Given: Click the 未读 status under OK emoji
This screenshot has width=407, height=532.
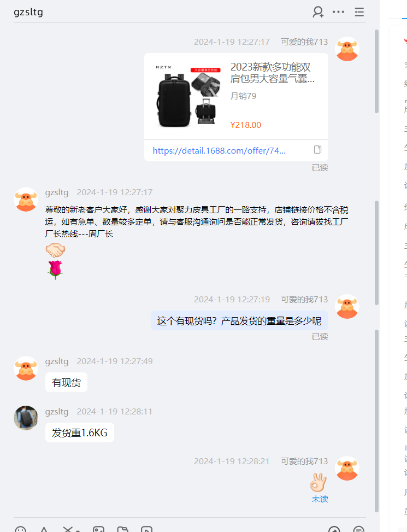Looking at the screenshot, I should 320,499.
